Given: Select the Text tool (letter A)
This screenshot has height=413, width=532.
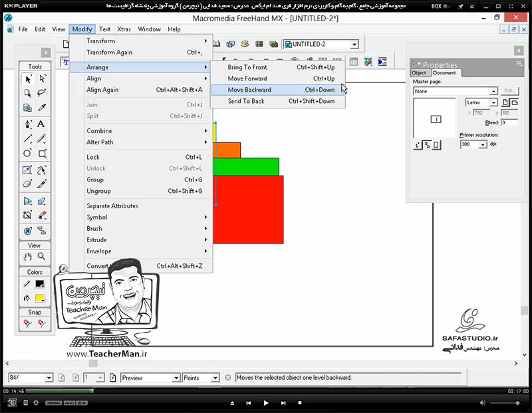Looking at the screenshot, I should pyautogui.click(x=41, y=124).
